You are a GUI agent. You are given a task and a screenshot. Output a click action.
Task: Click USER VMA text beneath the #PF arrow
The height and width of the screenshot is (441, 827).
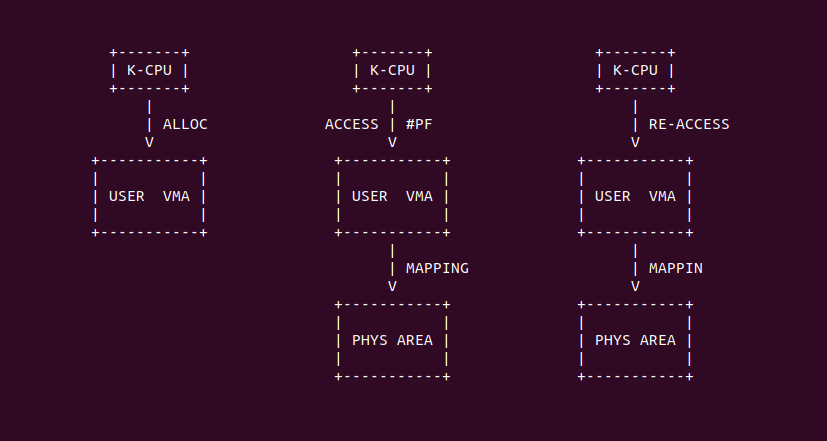pyautogui.click(x=392, y=196)
